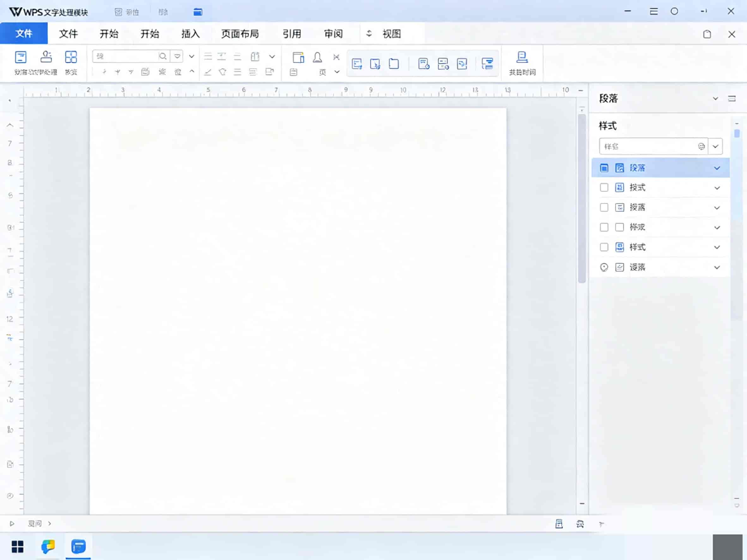Click the Windows Start button on taskbar
The height and width of the screenshot is (560, 747).
(18, 546)
